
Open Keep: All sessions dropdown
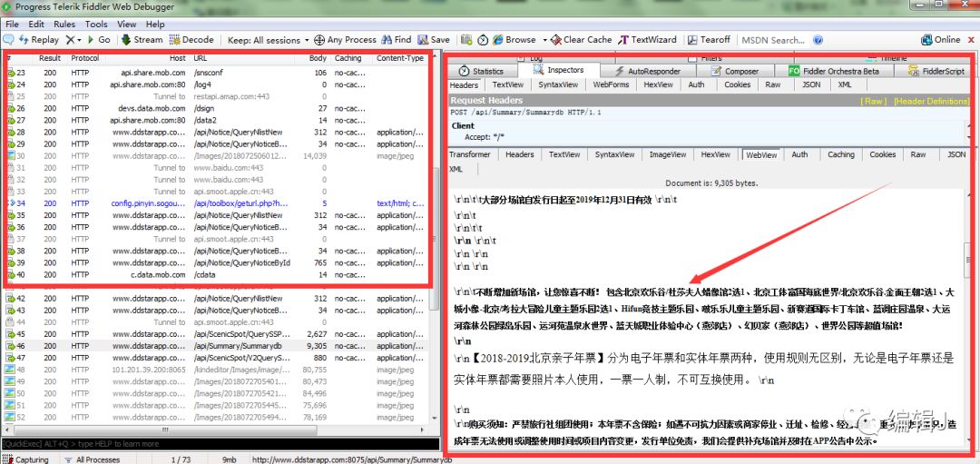click(x=268, y=40)
